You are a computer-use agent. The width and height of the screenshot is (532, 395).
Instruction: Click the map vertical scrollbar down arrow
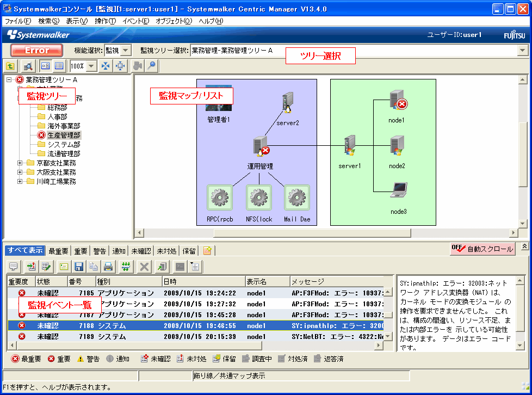click(523, 224)
